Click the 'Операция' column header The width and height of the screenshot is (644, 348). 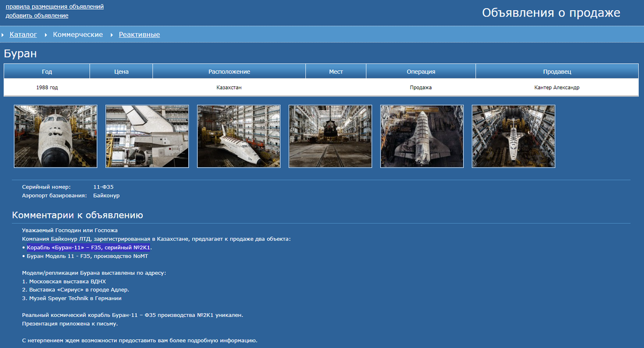tap(421, 71)
